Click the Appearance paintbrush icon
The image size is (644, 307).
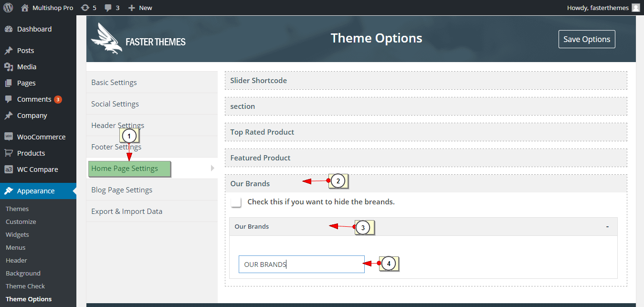[9, 191]
